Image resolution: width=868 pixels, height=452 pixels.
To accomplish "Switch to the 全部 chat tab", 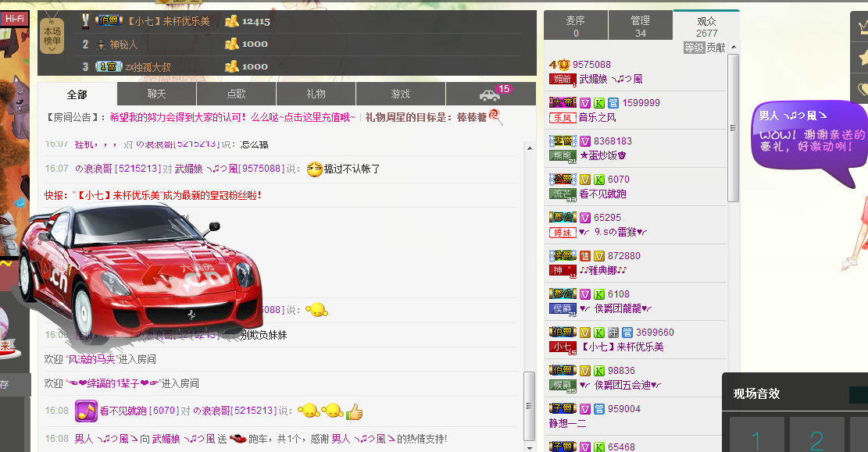I will point(77,94).
